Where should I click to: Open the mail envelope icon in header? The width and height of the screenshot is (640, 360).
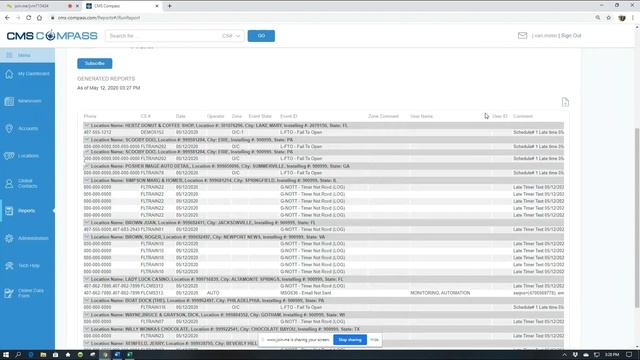pyautogui.click(x=522, y=36)
